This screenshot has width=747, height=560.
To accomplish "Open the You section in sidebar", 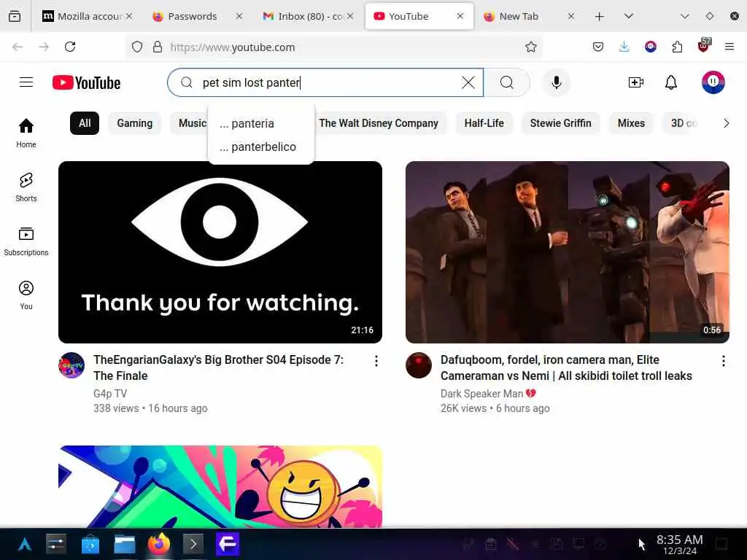I will (x=26, y=295).
